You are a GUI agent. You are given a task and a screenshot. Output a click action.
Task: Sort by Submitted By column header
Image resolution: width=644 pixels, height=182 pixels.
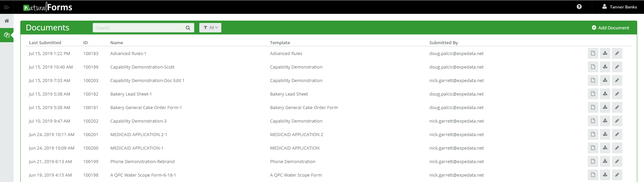[444, 43]
